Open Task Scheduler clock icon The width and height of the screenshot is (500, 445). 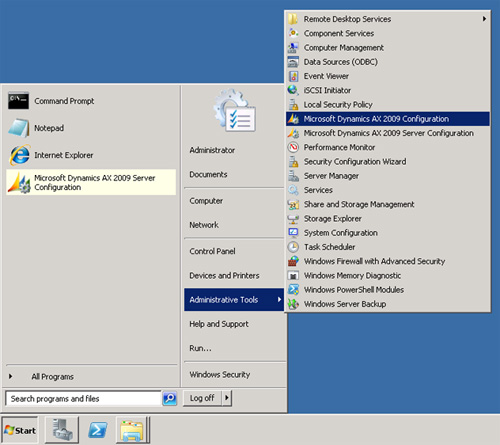coord(293,247)
